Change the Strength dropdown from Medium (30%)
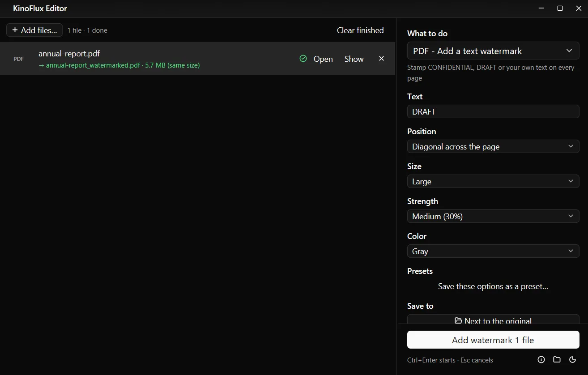The height and width of the screenshot is (375, 588). click(x=493, y=216)
